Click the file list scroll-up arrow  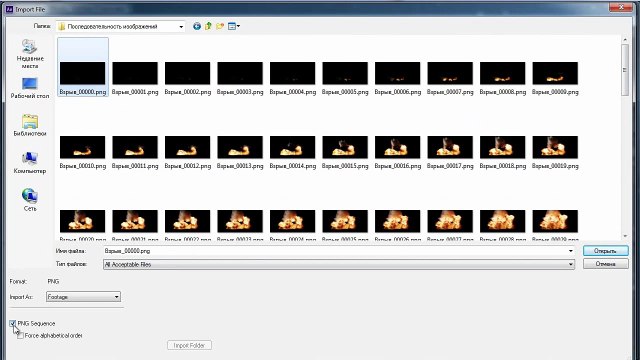(625, 40)
